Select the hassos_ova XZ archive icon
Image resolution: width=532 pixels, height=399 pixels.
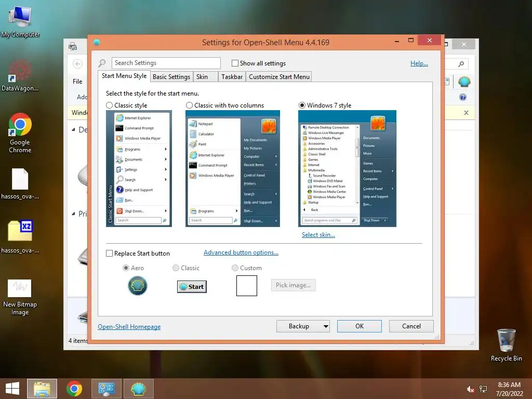click(x=20, y=236)
